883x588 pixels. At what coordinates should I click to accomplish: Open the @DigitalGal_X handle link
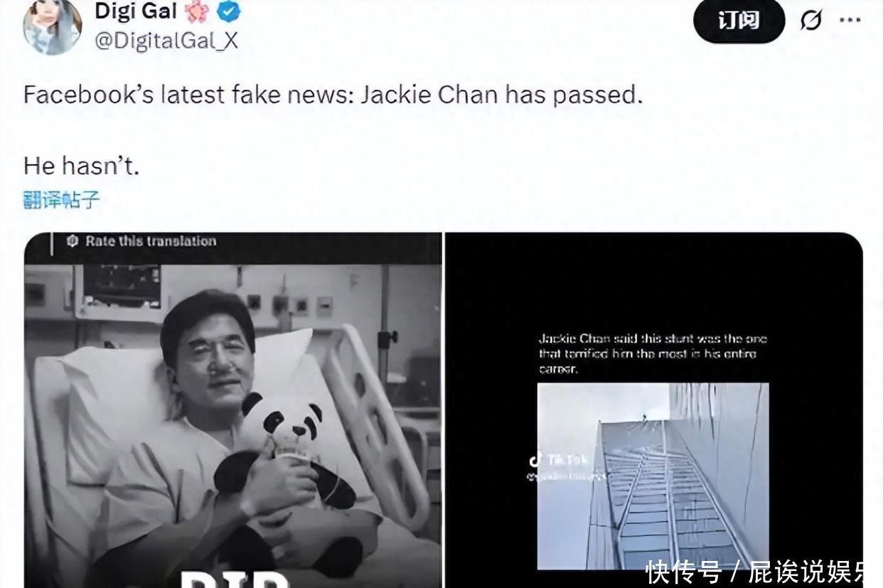coord(166,41)
